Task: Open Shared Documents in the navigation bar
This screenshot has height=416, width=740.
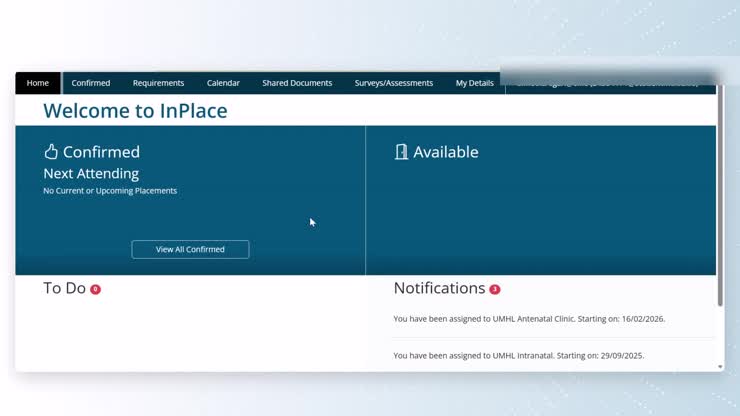Action: pyautogui.click(x=297, y=83)
